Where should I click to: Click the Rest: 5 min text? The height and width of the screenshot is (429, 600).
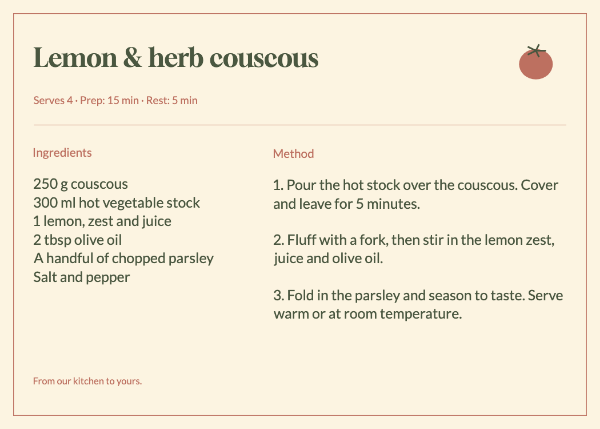click(x=172, y=100)
